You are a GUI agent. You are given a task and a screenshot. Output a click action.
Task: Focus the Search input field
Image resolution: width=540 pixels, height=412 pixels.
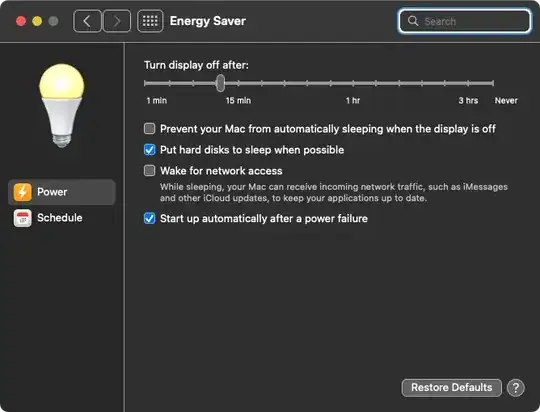coord(465,21)
